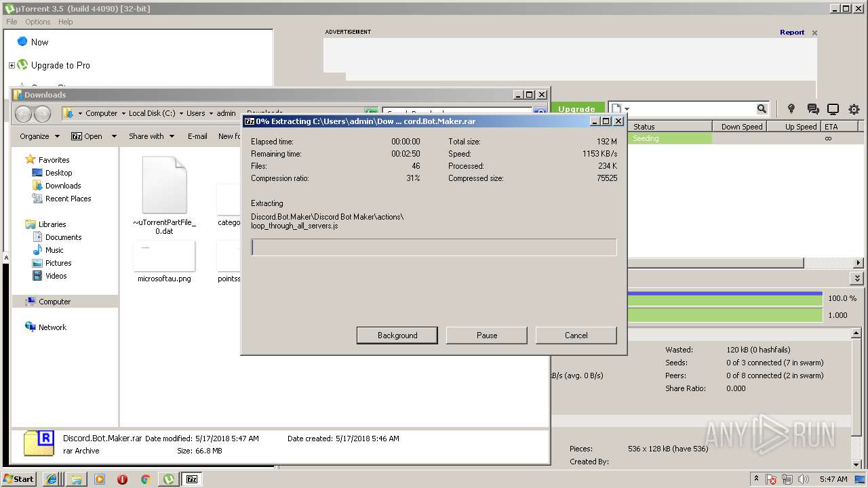This screenshot has height=488, width=868.
Task: Open the Share with dropdown
Action: [152, 136]
